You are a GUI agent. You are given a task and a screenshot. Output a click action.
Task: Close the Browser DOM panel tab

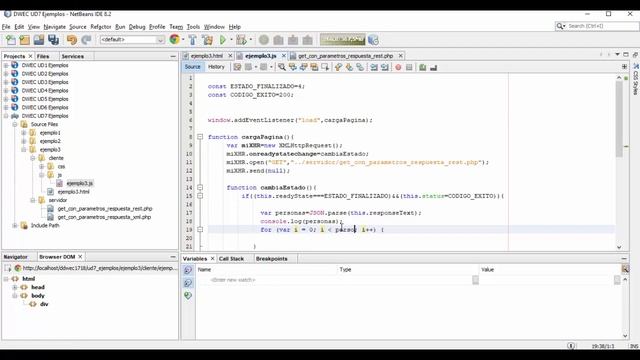tap(80, 257)
